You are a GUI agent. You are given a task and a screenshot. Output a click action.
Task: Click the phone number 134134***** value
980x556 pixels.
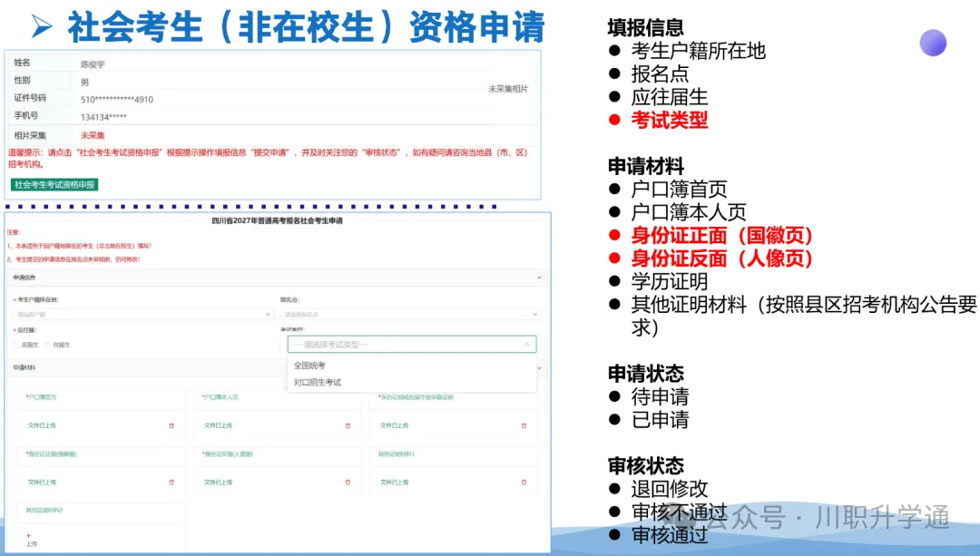pos(103,117)
